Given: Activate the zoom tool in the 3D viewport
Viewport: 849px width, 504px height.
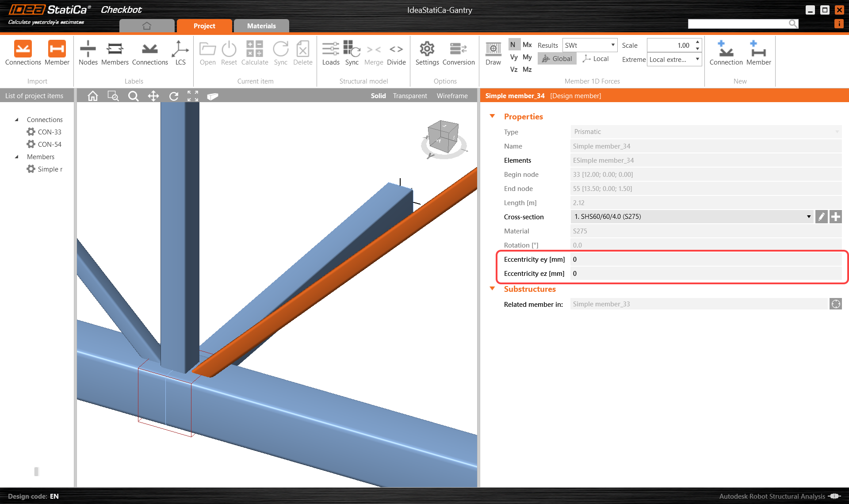Looking at the screenshot, I should pyautogui.click(x=134, y=95).
